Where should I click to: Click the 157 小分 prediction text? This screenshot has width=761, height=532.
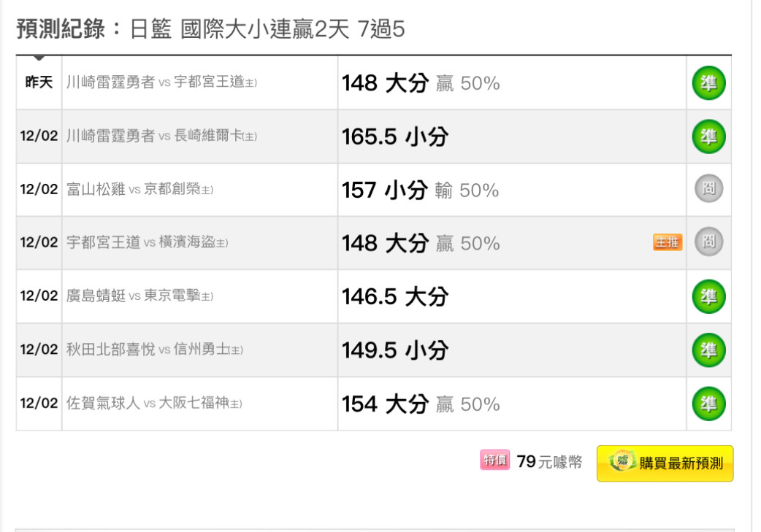(385, 190)
